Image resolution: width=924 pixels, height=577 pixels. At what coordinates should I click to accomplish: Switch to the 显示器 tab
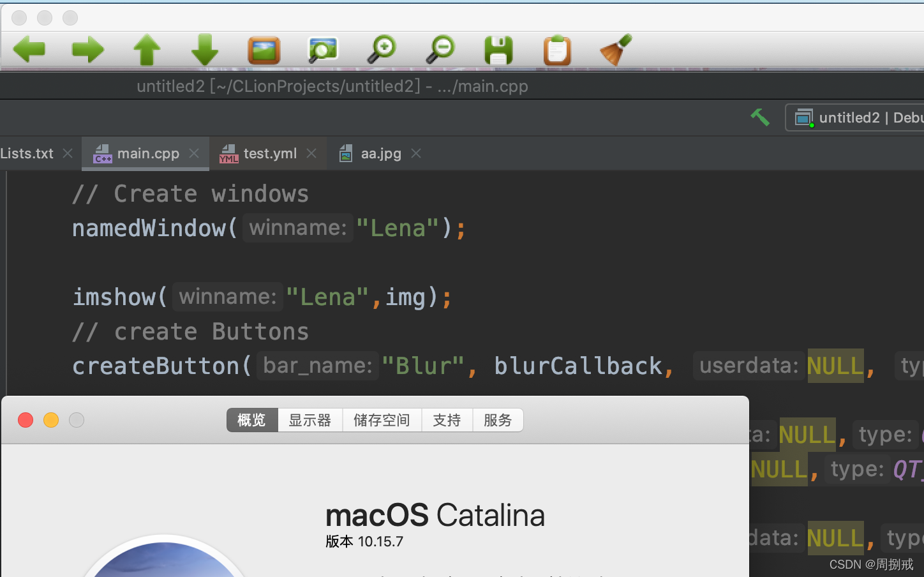tap(310, 420)
